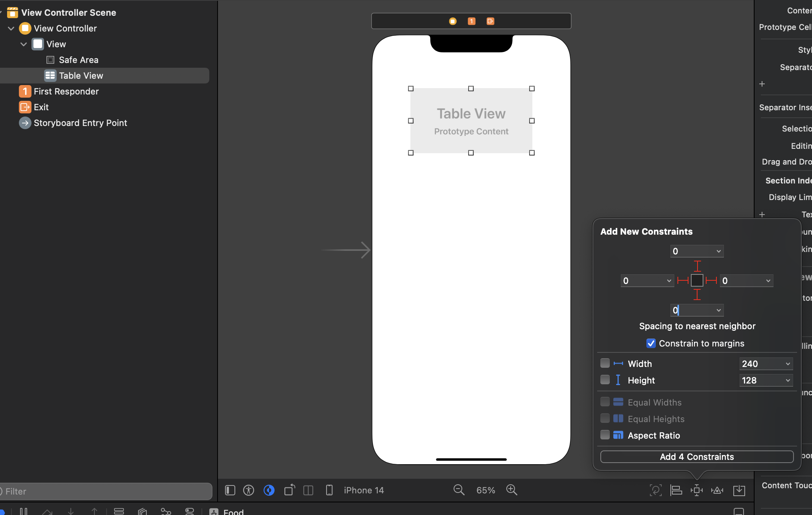Image resolution: width=812 pixels, height=515 pixels.
Task: Click View Controller icon in scene dock
Action: pyautogui.click(x=453, y=21)
